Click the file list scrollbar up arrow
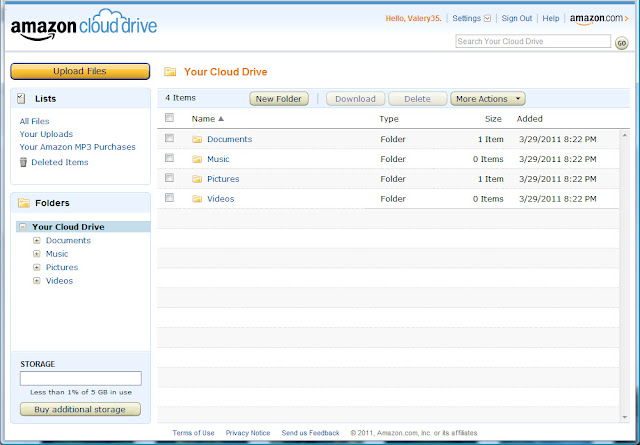Image resolution: width=640 pixels, height=445 pixels. pos(624,135)
